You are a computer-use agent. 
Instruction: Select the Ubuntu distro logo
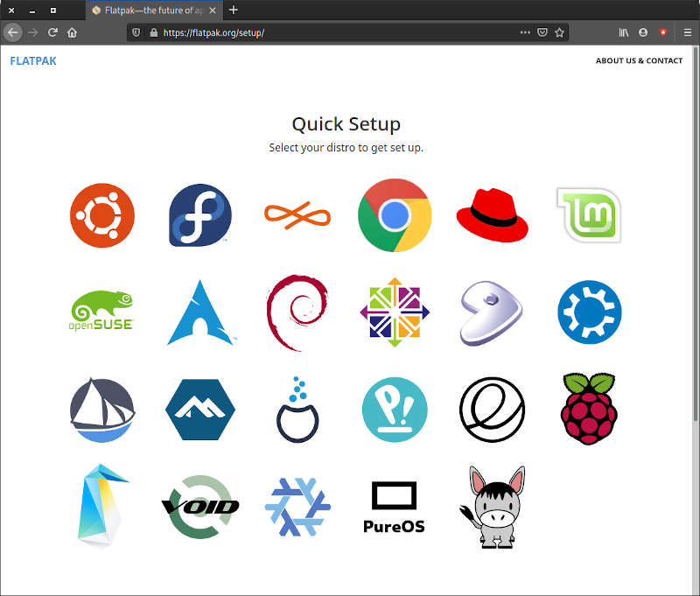[x=101, y=214]
